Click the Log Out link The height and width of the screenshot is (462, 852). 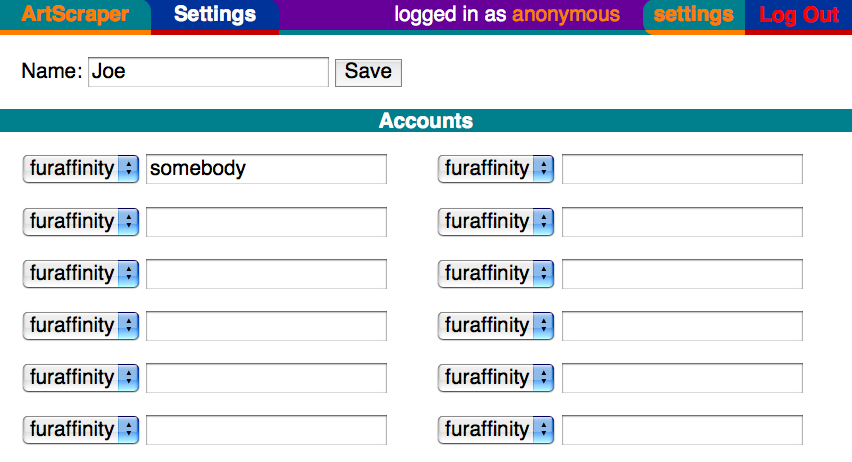799,15
